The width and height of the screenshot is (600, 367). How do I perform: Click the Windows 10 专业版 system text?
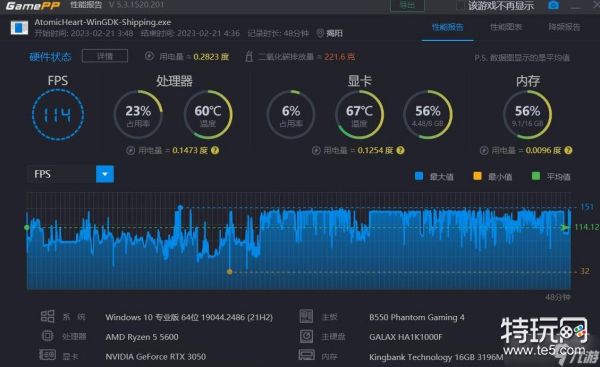(x=189, y=317)
